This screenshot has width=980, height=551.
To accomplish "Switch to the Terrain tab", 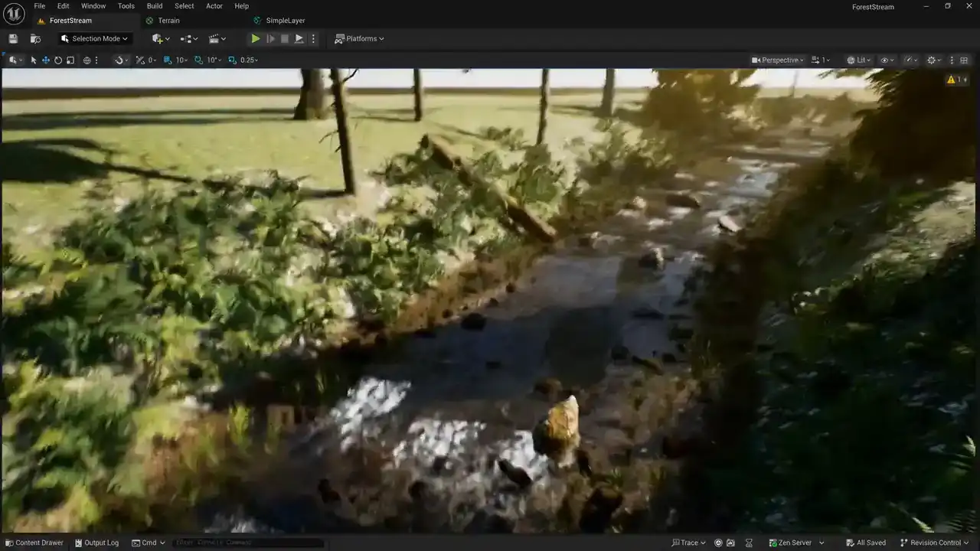I will [168, 21].
